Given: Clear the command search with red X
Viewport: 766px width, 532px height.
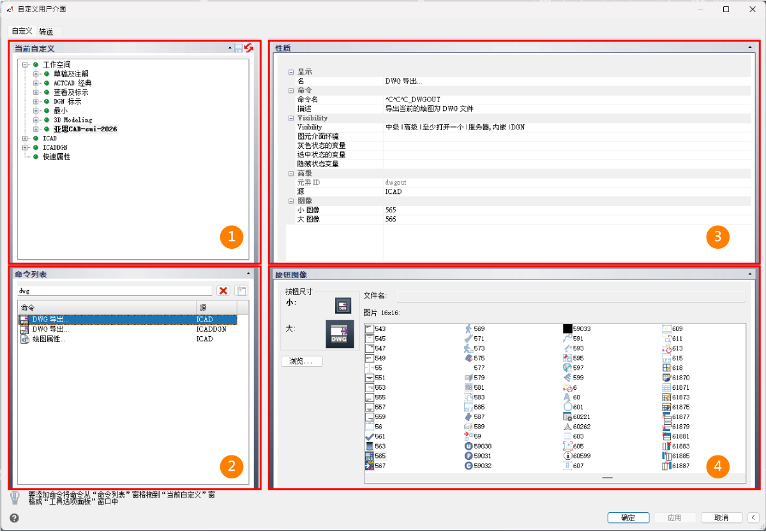Looking at the screenshot, I should click(x=223, y=291).
